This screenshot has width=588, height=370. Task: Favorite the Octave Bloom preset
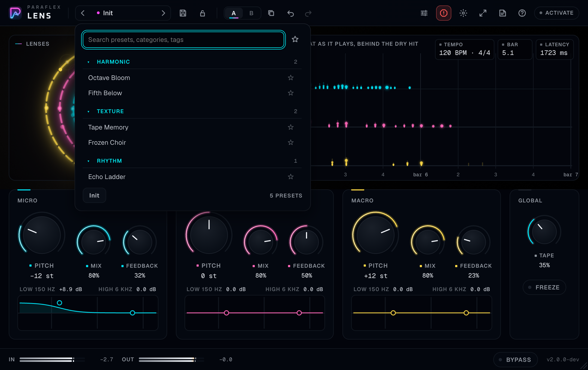[291, 78]
